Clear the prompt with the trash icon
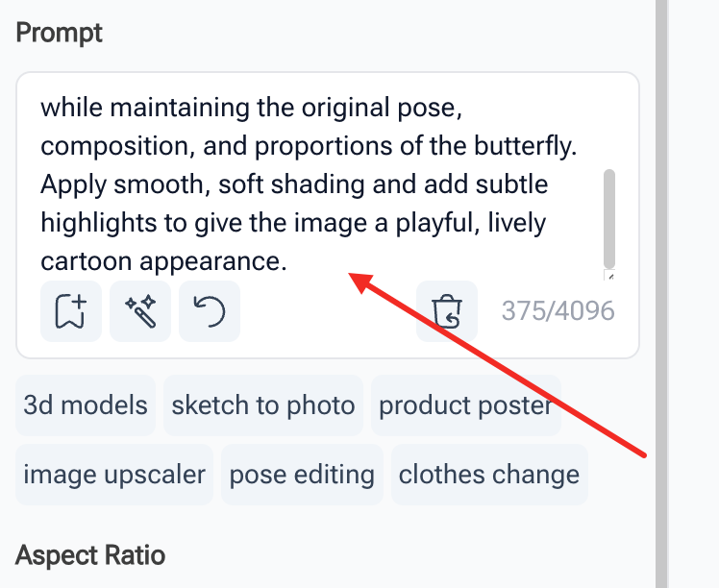719x588 pixels. click(447, 311)
